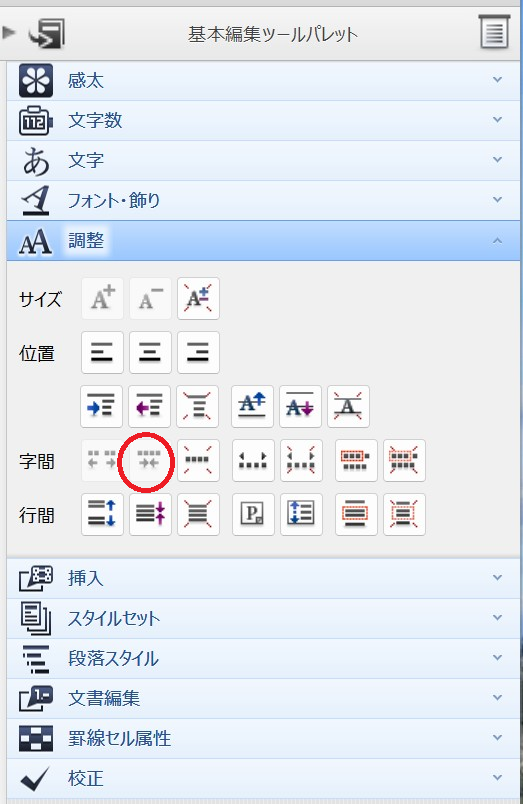Image resolution: width=523 pixels, height=804 pixels.
Task: Open the palette menu button at top right
Action: 494,32
